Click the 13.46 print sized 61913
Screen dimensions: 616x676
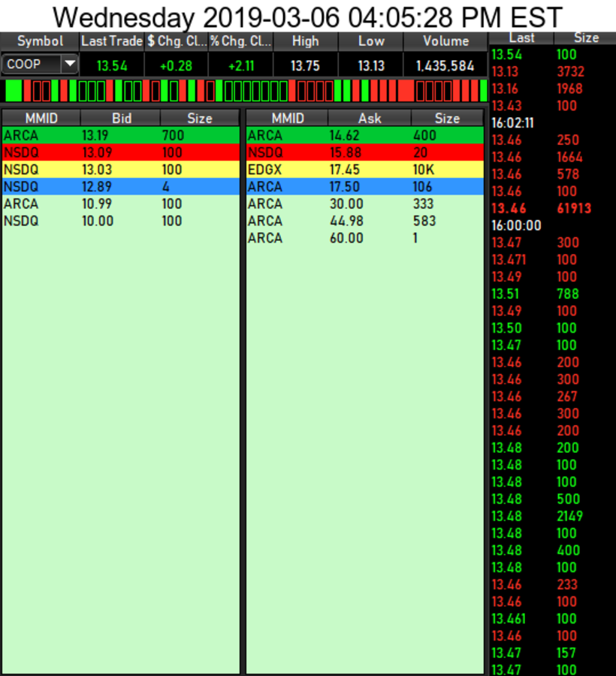click(553, 209)
